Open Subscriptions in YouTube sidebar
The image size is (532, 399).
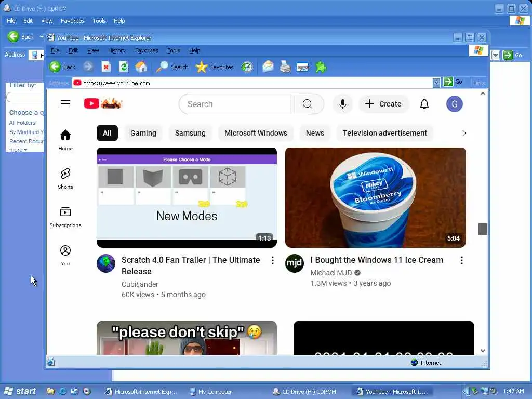[65, 217]
